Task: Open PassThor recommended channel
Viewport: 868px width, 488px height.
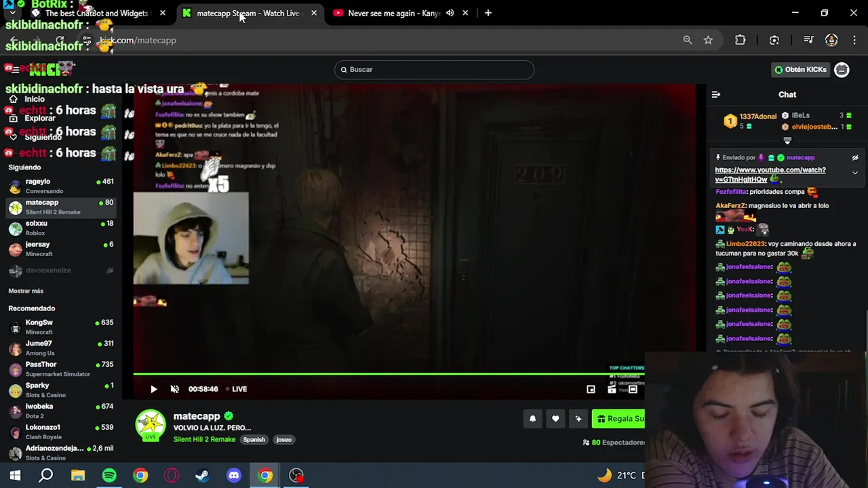Action: coord(61,369)
